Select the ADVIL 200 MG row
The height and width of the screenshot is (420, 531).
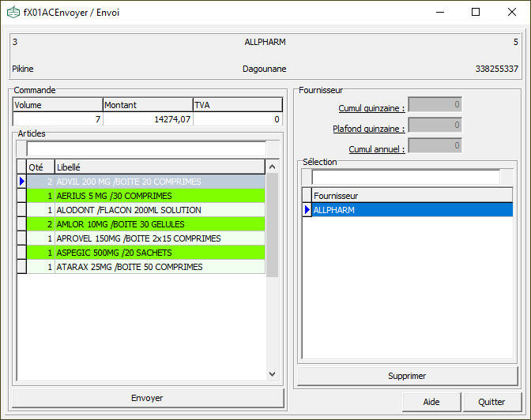146,182
